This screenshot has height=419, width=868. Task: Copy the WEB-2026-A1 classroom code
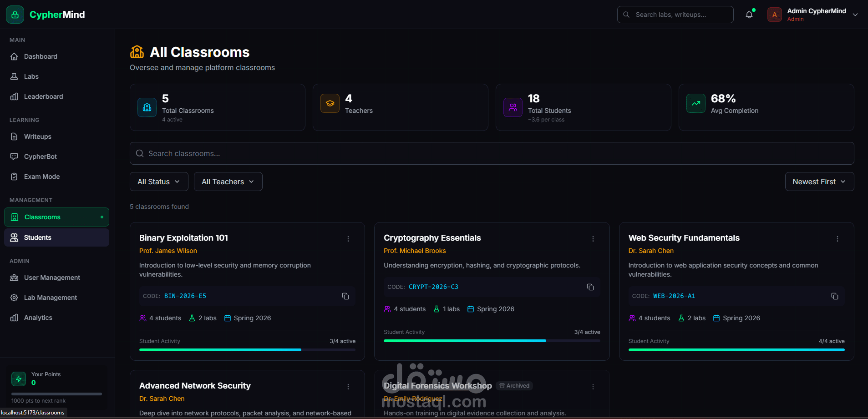click(835, 296)
